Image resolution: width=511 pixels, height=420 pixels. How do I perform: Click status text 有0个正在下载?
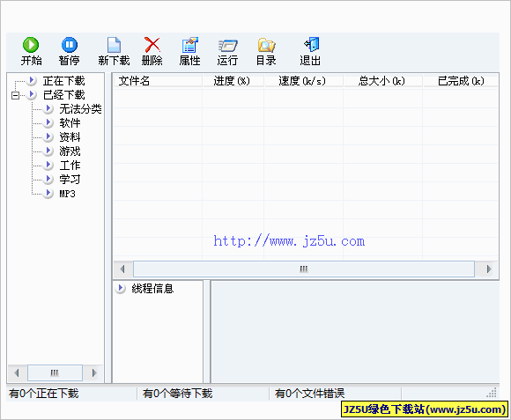click(x=44, y=394)
